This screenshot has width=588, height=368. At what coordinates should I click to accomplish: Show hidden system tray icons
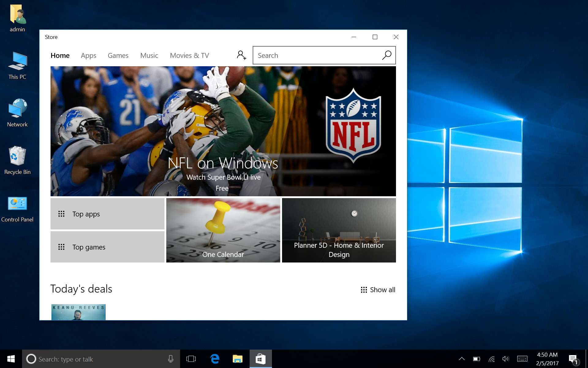point(462,359)
